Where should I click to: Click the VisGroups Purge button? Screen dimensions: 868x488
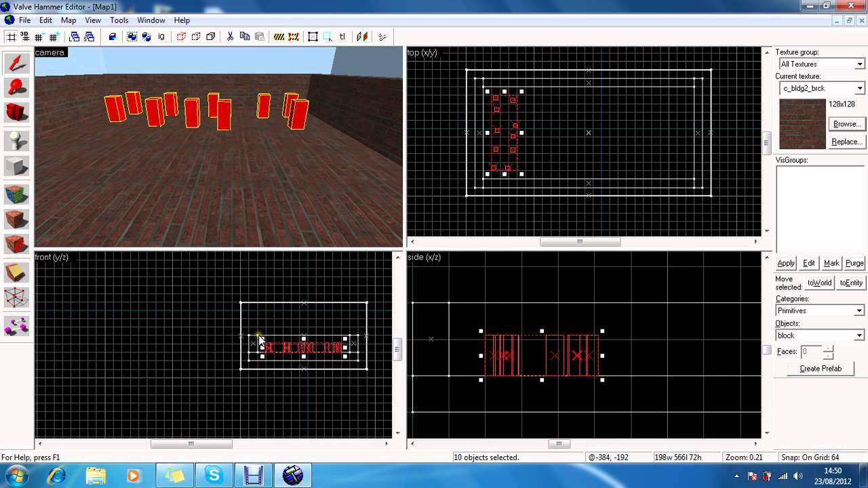click(854, 263)
